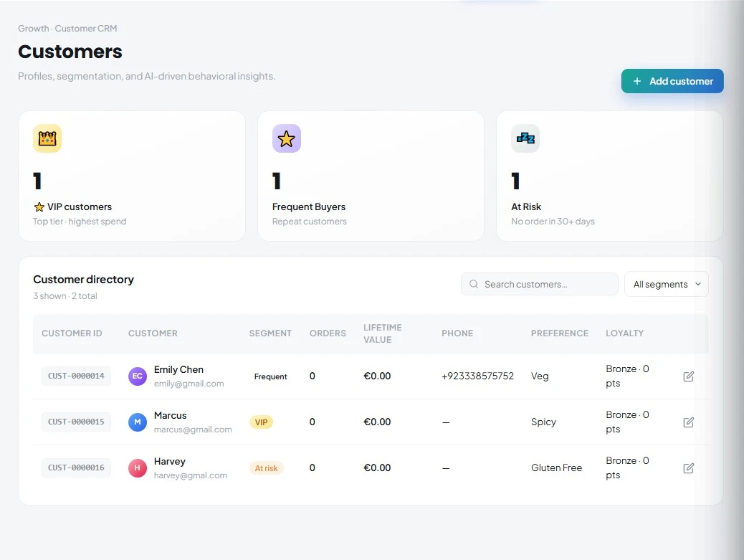Click Emily Chen's EC avatar

click(x=137, y=376)
